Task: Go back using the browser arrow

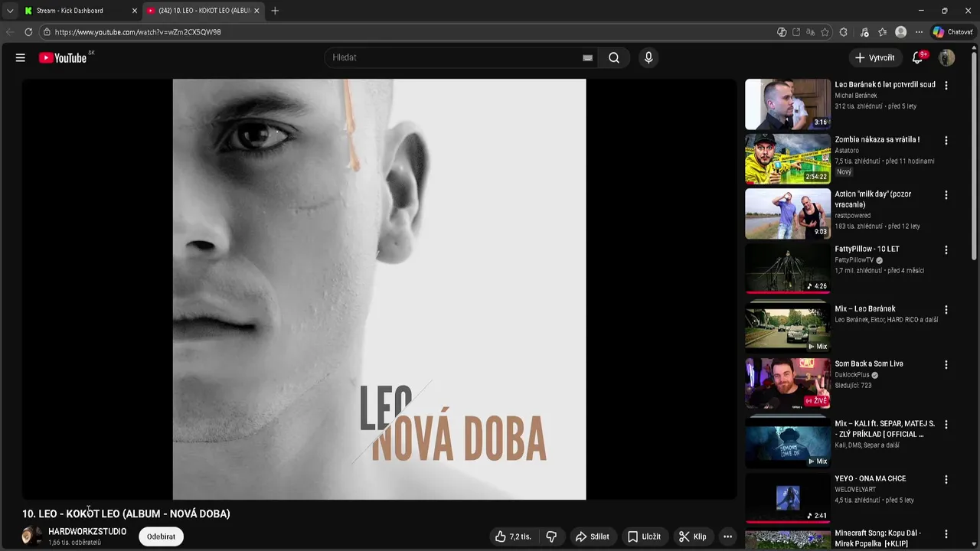Action: pos(10,32)
